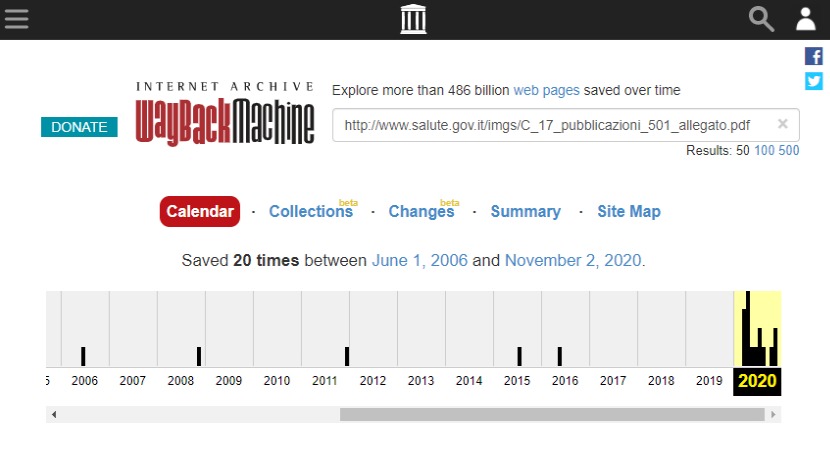The height and width of the screenshot is (469, 830).
Task: Select the 2008 capture bar in timeline
Action: (199, 356)
